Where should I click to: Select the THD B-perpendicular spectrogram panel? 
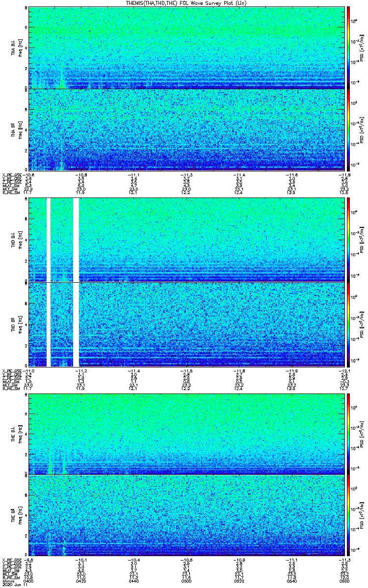pos(187,240)
